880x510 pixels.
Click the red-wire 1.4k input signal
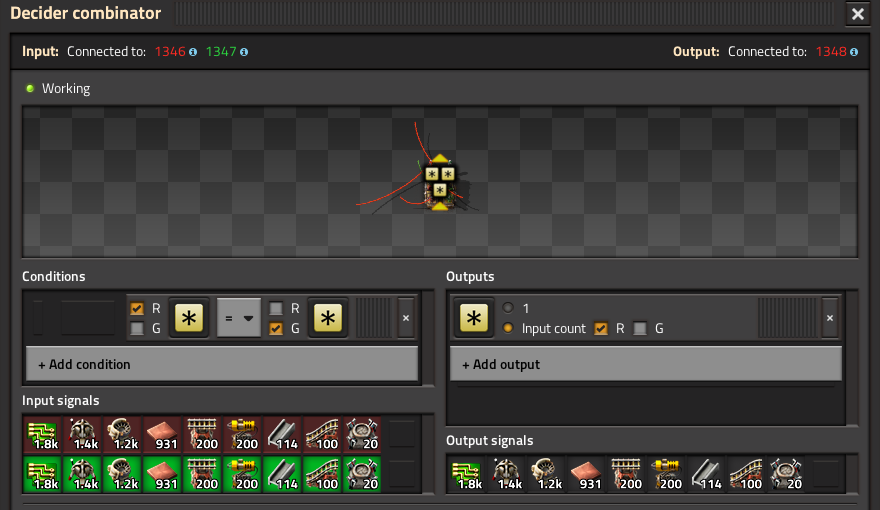[x=82, y=434]
